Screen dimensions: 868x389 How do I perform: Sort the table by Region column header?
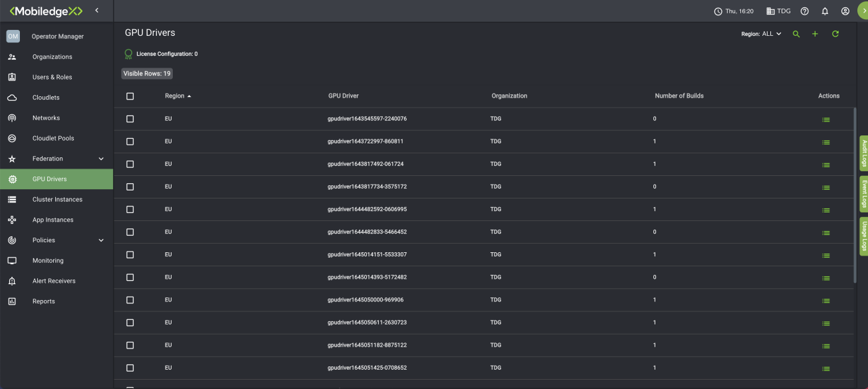pos(175,96)
